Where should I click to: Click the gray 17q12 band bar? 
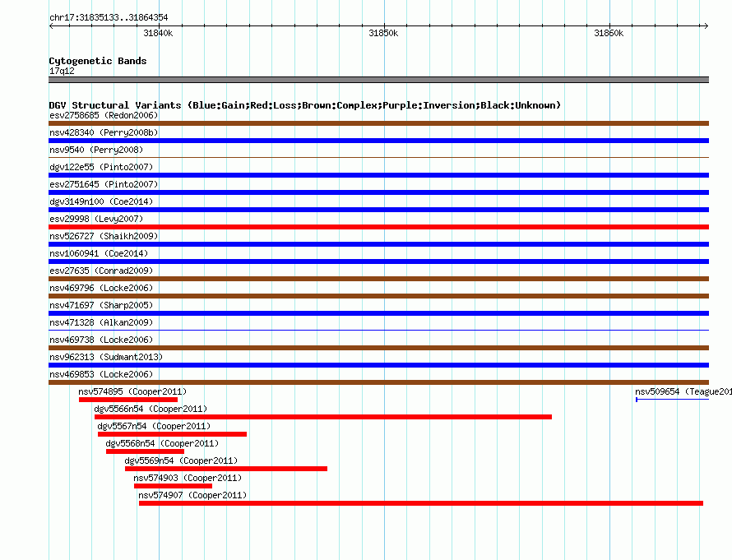click(378, 80)
